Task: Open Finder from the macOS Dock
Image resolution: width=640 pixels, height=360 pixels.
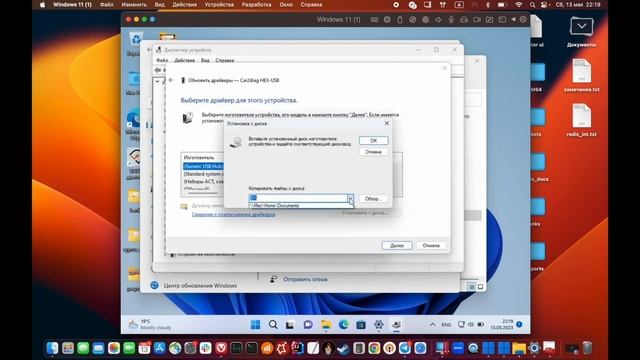Action: [52, 348]
